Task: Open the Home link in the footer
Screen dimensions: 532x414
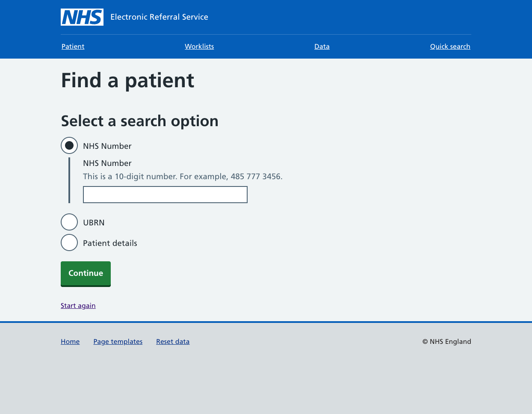Action: tap(70, 342)
